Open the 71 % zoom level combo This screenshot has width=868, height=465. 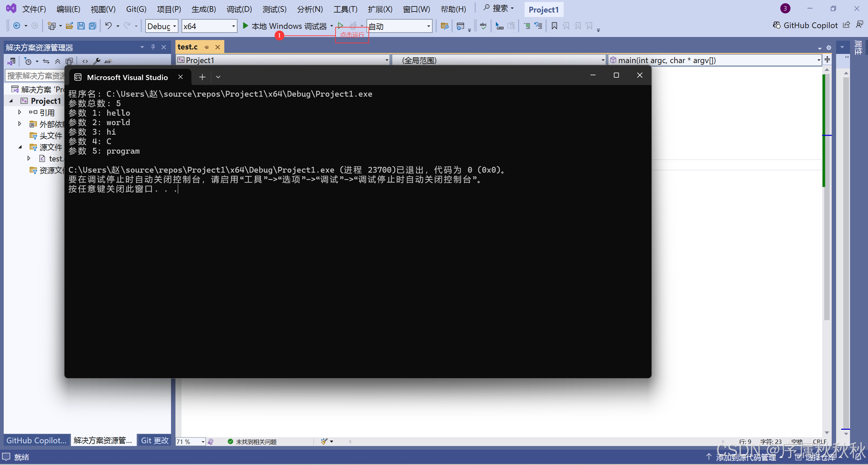point(190,441)
